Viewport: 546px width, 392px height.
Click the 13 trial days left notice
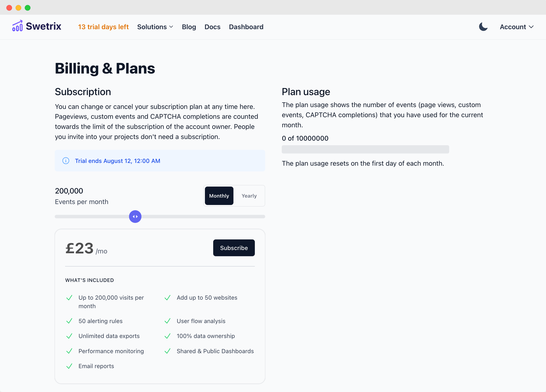point(103,27)
